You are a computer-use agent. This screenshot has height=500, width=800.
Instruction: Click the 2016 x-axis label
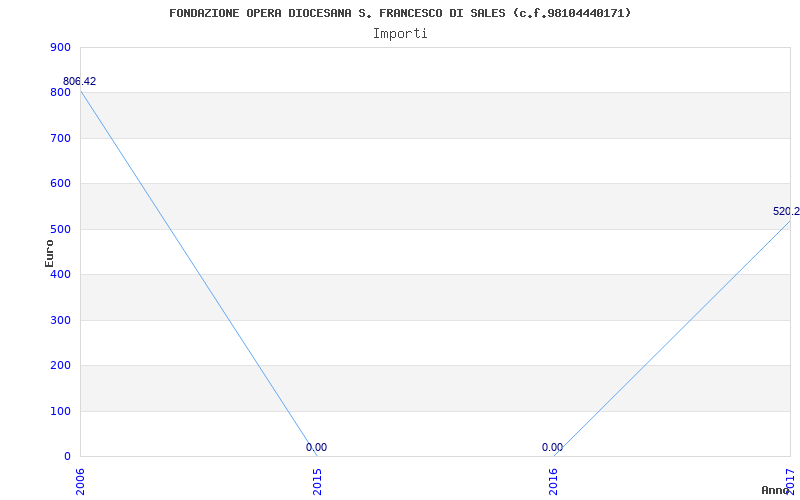pyautogui.click(x=554, y=482)
